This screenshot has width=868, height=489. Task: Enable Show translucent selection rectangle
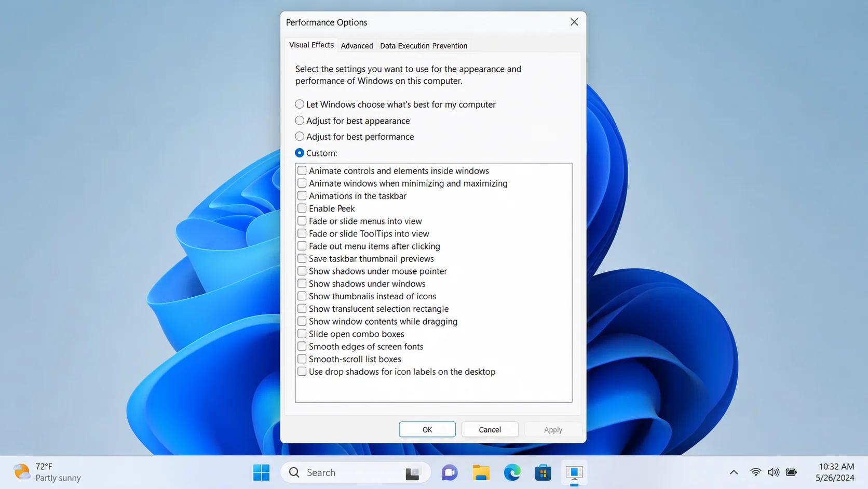coord(302,309)
